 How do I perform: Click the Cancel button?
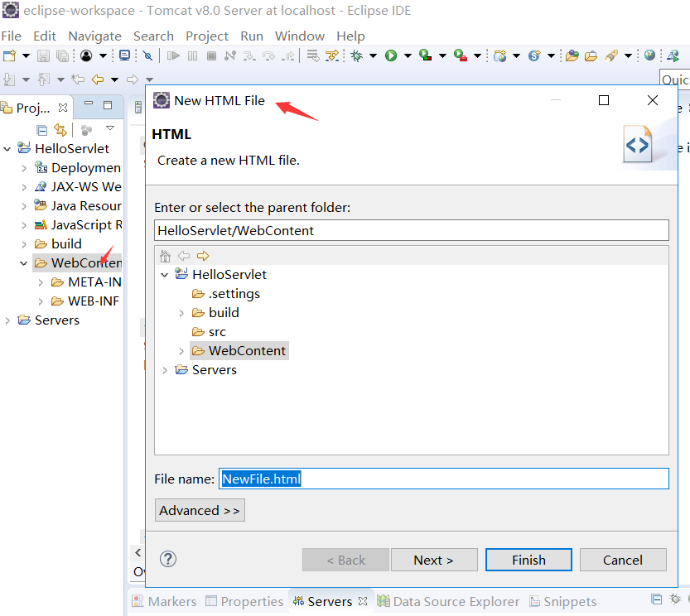[x=623, y=560]
